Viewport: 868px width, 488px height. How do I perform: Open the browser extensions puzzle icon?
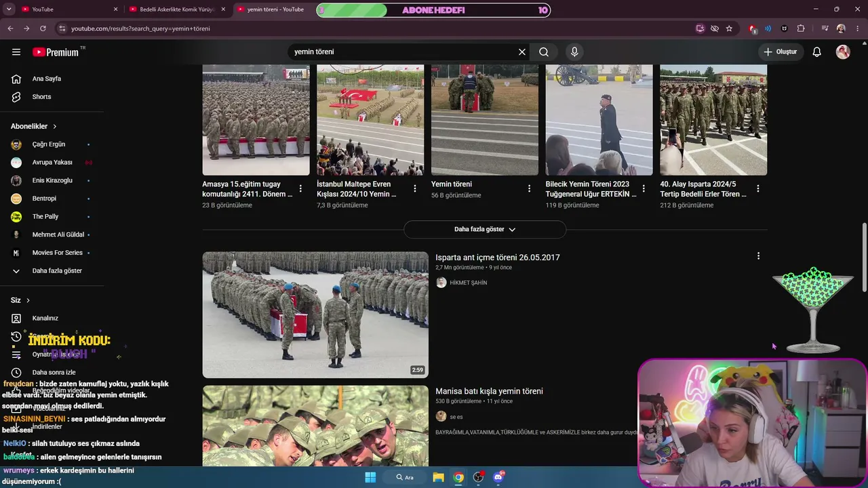801,28
